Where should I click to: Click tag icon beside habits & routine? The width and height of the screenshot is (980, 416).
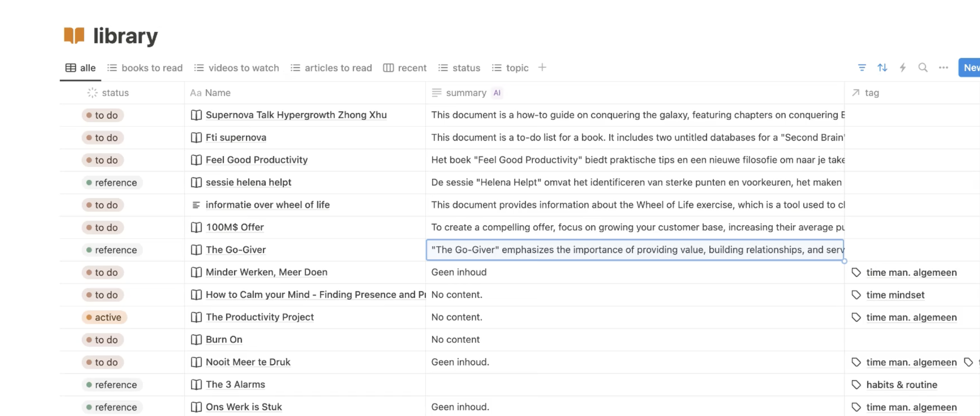(x=856, y=385)
